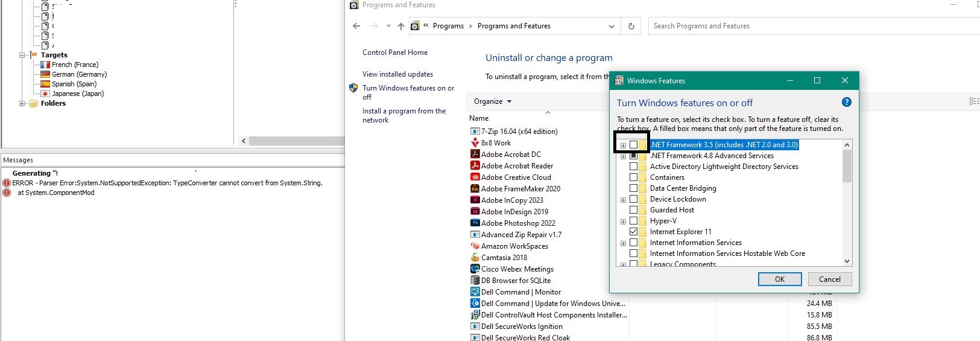Screen dimensions: 980x341
Task: Select the Adobe InCopy 2023 icon
Action: click(475, 200)
